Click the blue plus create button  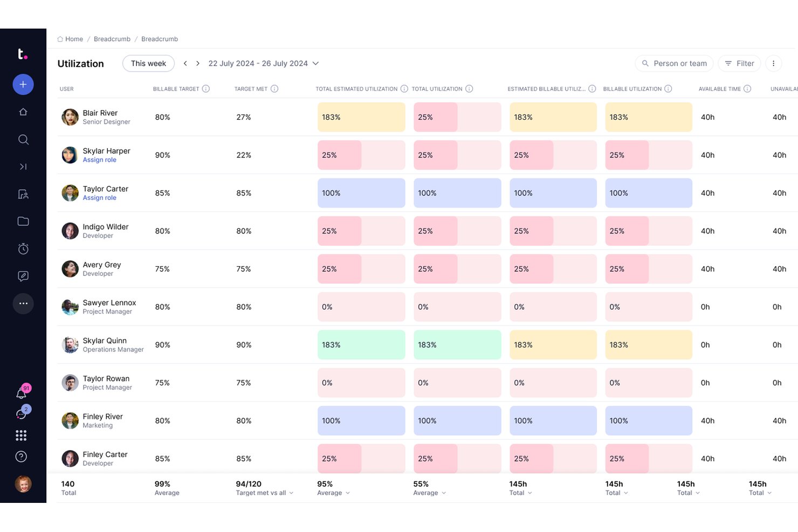(x=23, y=84)
